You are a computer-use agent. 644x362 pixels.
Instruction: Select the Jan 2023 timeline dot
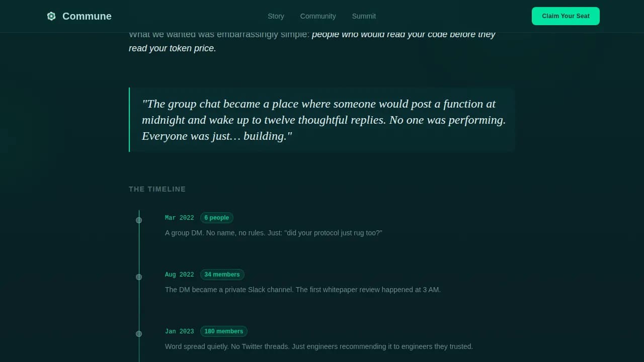pos(139,333)
